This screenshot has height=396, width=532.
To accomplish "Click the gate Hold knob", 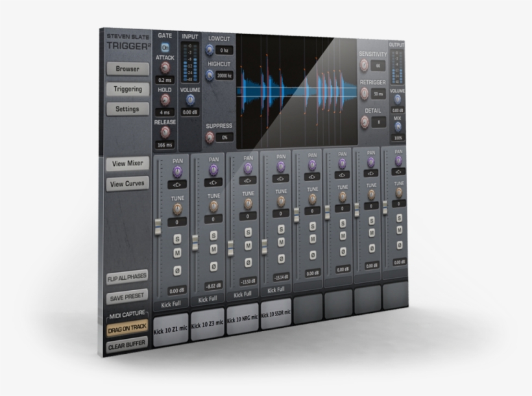I will click(x=165, y=100).
